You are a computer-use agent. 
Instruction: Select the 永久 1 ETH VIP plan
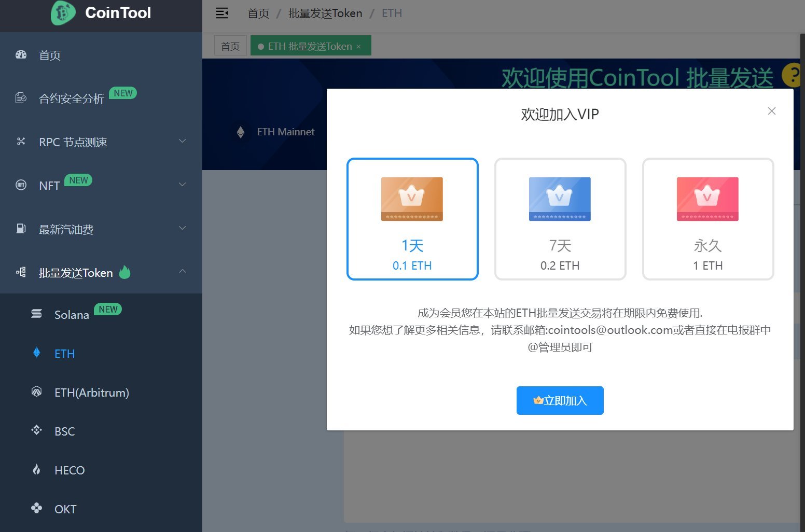(707, 219)
